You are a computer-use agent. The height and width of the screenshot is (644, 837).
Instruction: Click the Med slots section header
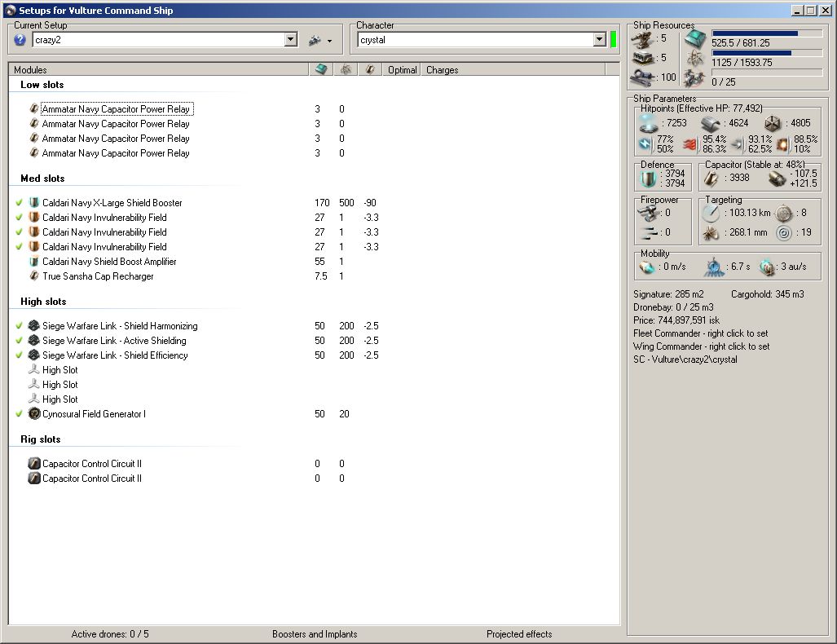click(x=42, y=179)
